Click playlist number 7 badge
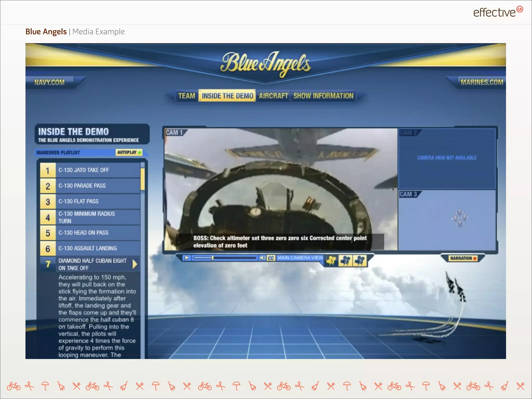The width and height of the screenshot is (532, 399). click(48, 264)
